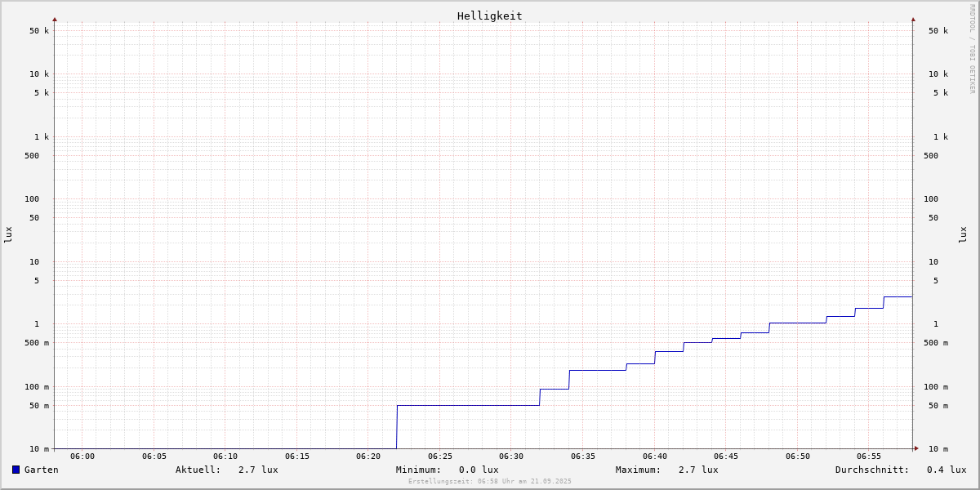Click the Minimum 0.0 lux value

coord(479,470)
